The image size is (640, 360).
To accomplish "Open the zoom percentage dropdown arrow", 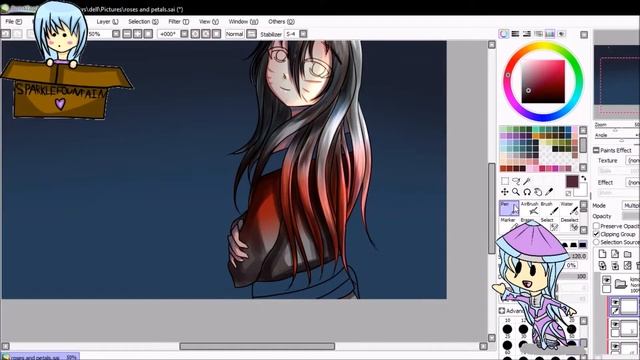I will tap(116, 34).
